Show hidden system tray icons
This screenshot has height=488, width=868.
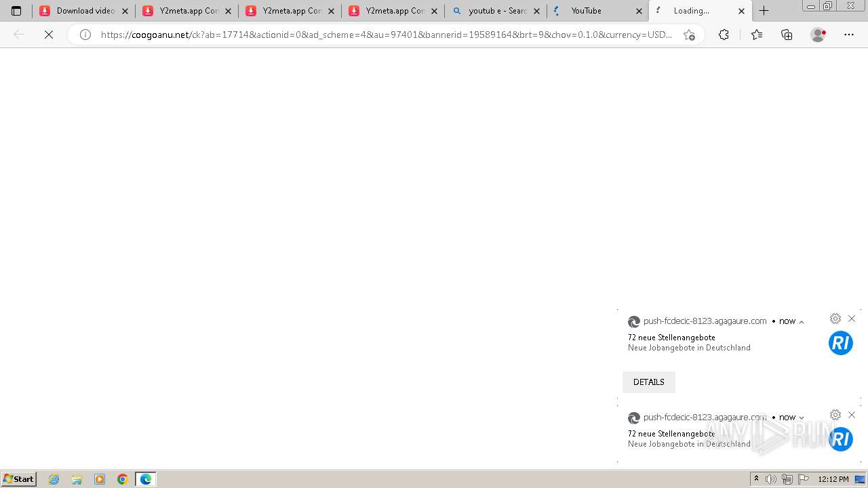(756, 479)
